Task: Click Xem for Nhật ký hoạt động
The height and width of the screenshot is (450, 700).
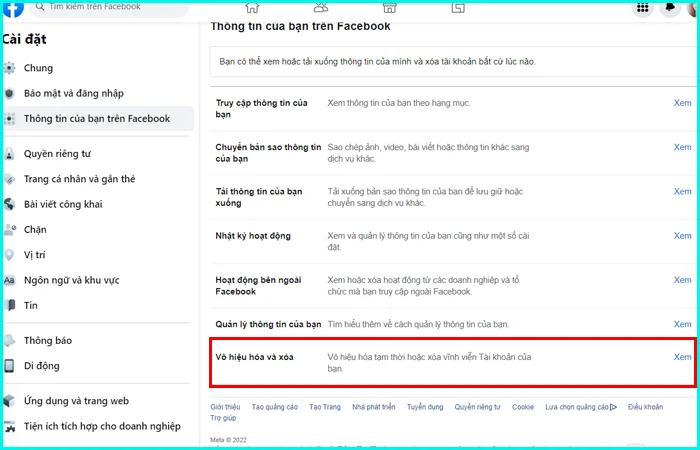Action: tap(682, 235)
